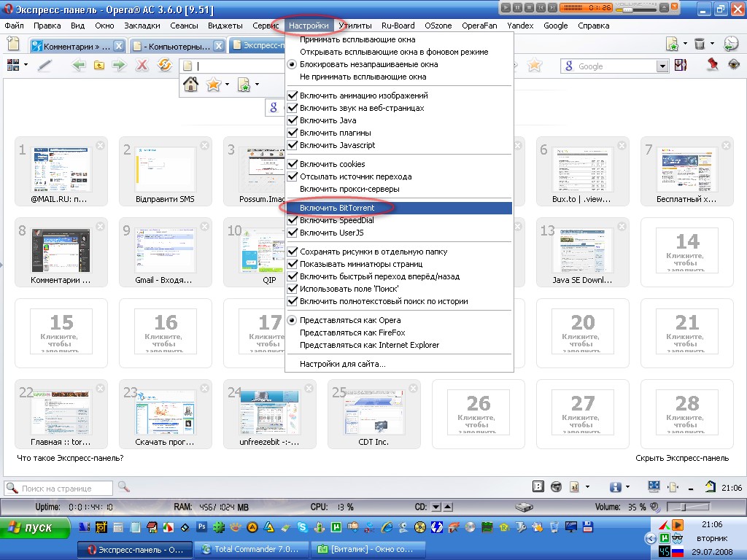The image size is (747, 560).
Task: Open Internet Explorer from quick launch
Action: tap(387, 526)
